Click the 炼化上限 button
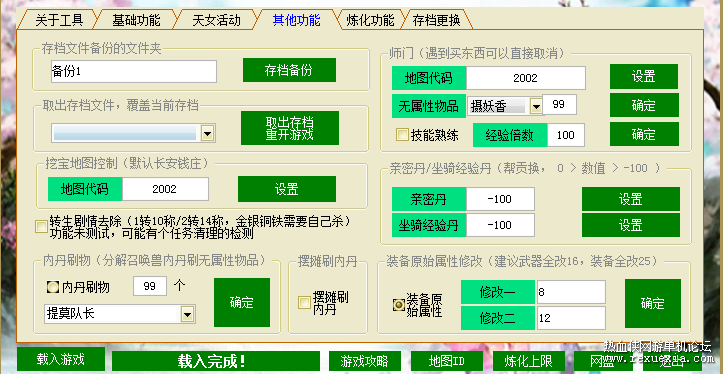Screen dimensions: 723x374 click(529, 361)
